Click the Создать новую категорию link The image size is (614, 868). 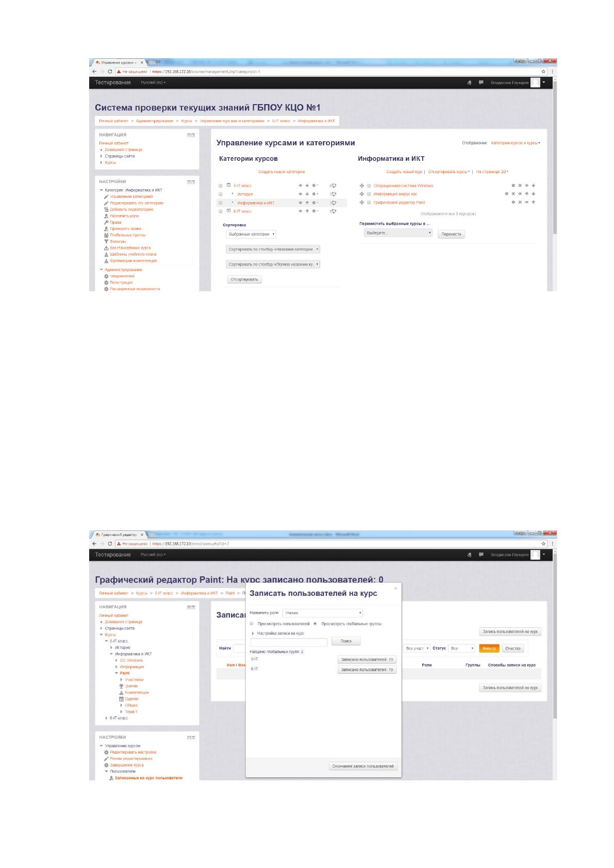pos(281,172)
